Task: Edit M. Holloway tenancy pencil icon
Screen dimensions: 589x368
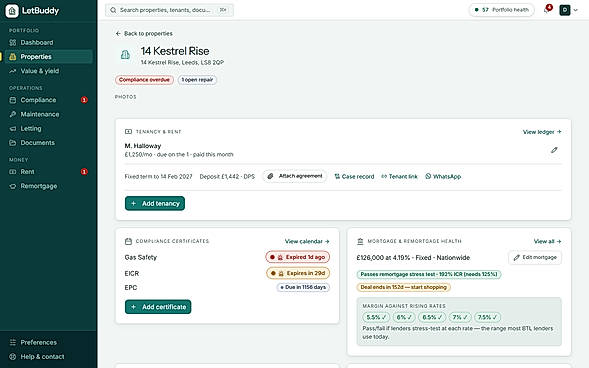Action: coord(554,150)
